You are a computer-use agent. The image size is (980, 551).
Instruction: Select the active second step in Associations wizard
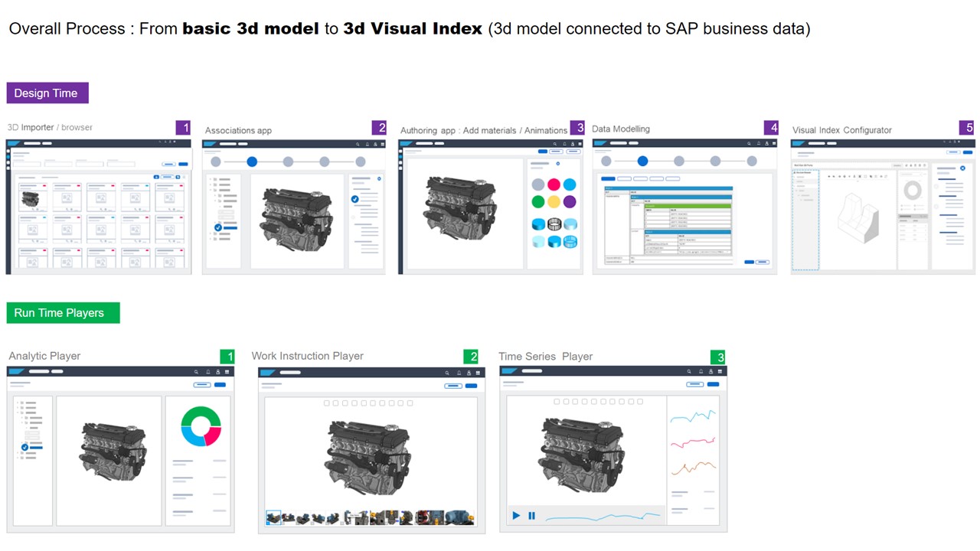click(x=252, y=161)
